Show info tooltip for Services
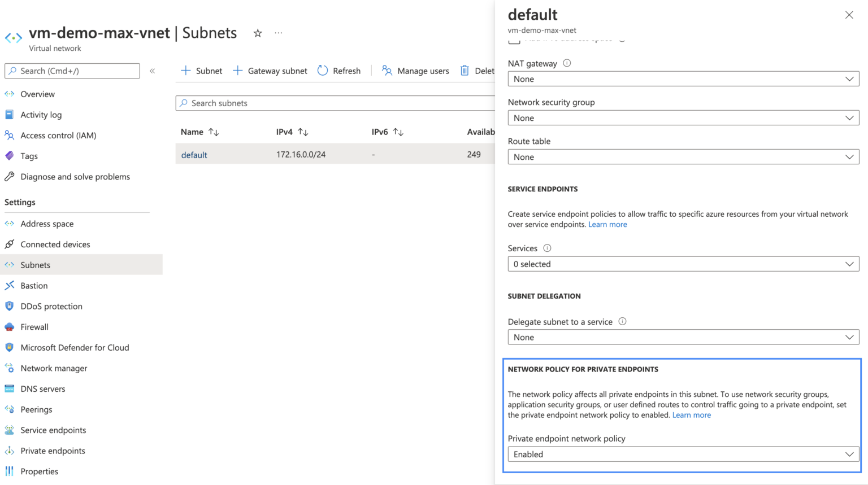 pos(547,248)
